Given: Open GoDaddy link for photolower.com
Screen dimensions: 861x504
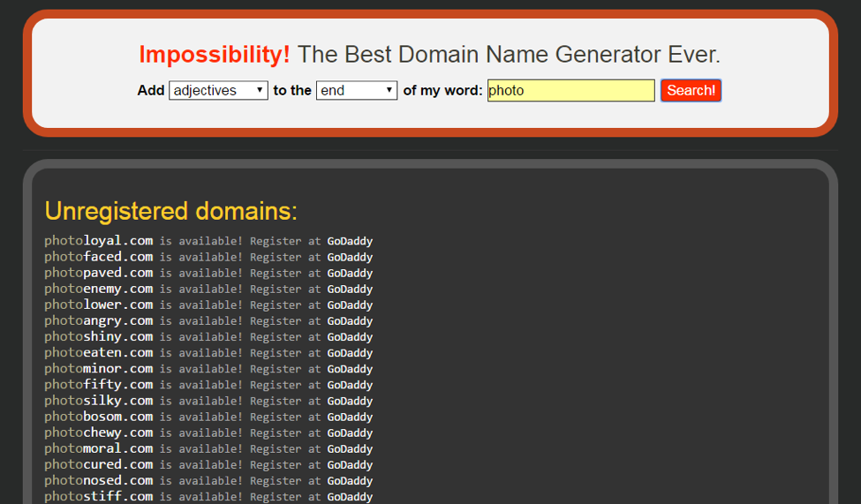Looking at the screenshot, I should (x=350, y=305).
